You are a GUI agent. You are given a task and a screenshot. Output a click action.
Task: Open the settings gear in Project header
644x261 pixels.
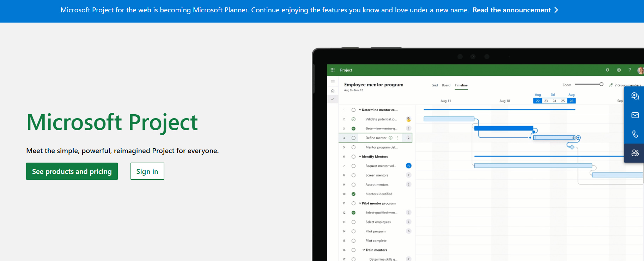(x=619, y=70)
